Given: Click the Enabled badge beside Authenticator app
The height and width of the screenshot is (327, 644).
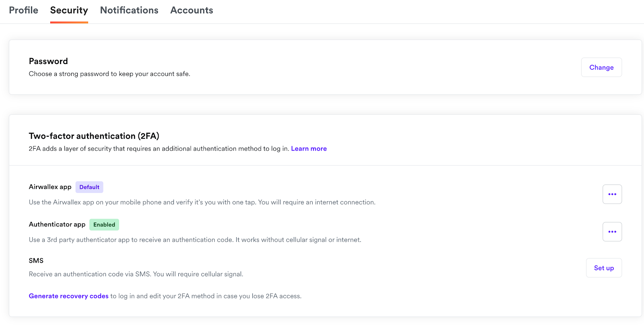Looking at the screenshot, I should (104, 225).
